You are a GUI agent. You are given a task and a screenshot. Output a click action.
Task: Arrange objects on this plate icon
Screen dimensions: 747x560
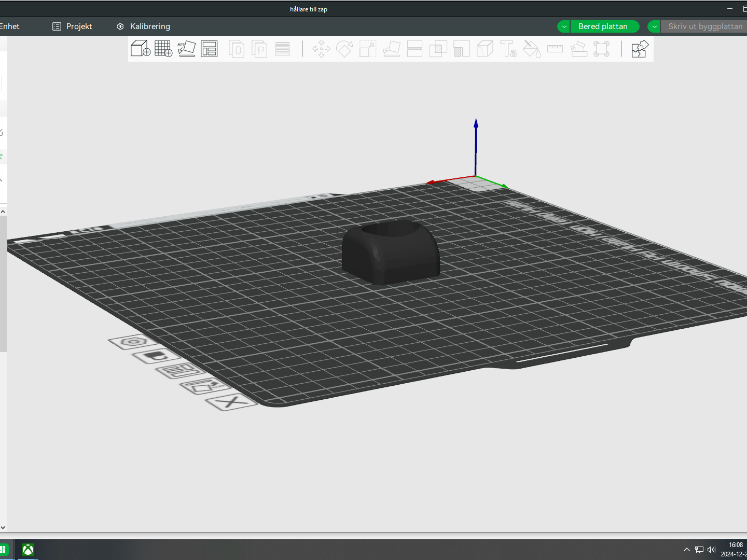(x=182, y=371)
